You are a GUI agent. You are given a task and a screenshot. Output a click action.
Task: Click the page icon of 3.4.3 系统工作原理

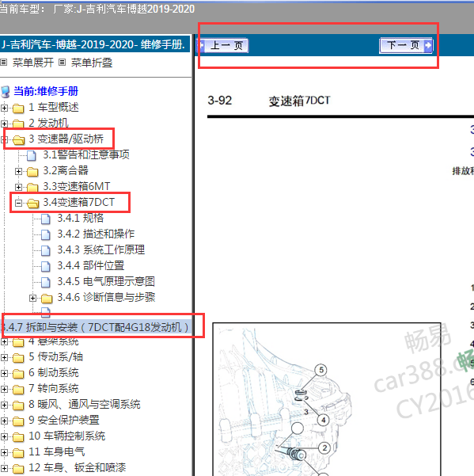(x=46, y=250)
